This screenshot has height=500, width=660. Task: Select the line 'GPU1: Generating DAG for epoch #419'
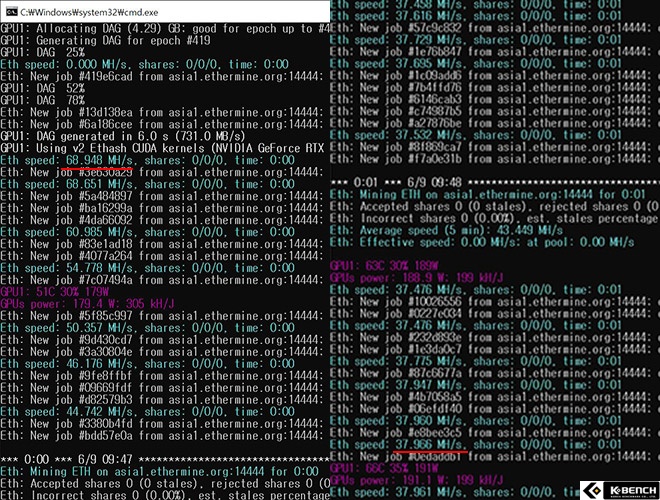[x=105, y=41]
